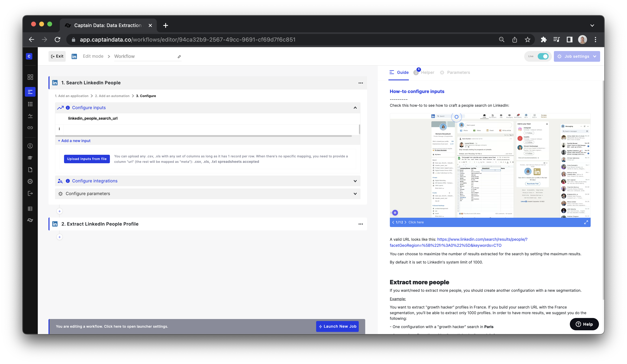Viewport: 627px width, 364px height.
Task: Click the LinkedIn icon beside Edit mode
Action: tap(74, 56)
